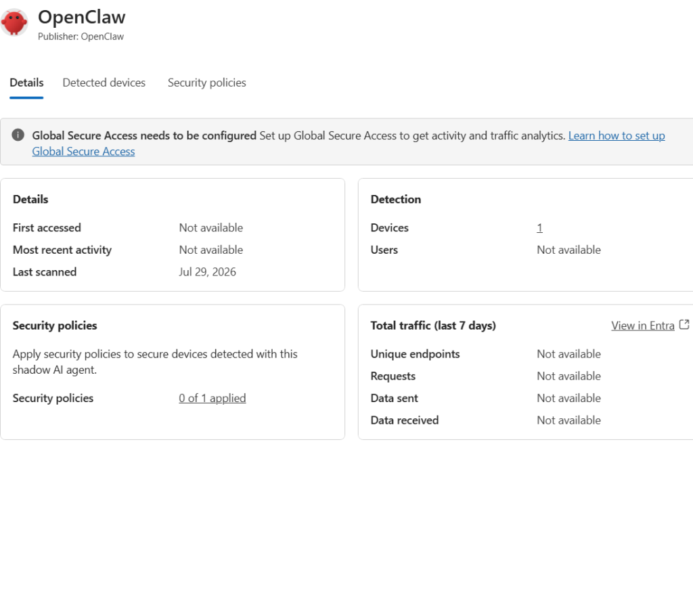This screenshot has width=693, height=616.
Task: Click the Devices label in the Detection card
Action: coord(389,227)
